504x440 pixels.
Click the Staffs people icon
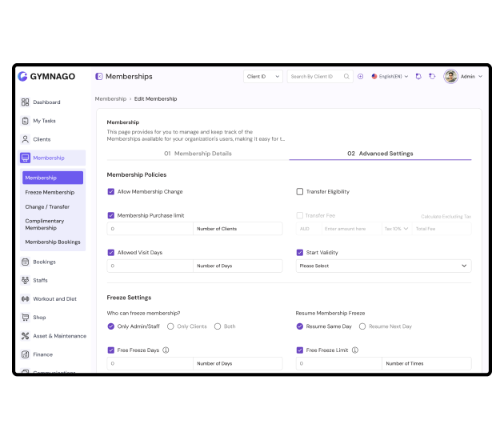[x=25, y=280]
